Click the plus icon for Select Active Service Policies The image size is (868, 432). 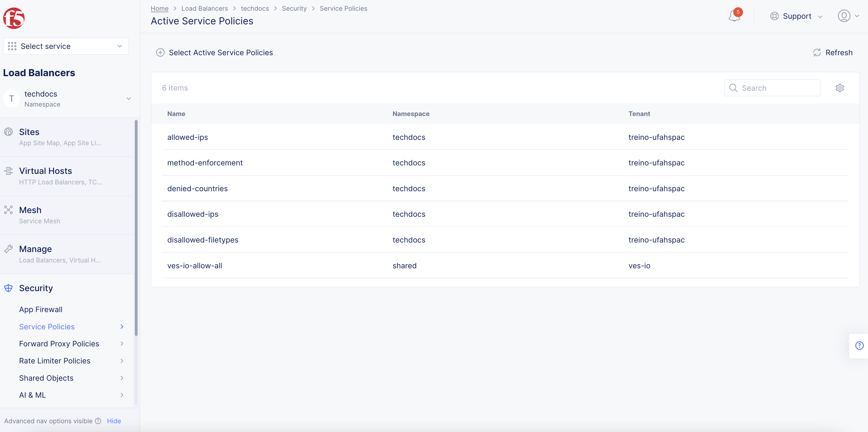pyautogui.click(x=160, y=53)
